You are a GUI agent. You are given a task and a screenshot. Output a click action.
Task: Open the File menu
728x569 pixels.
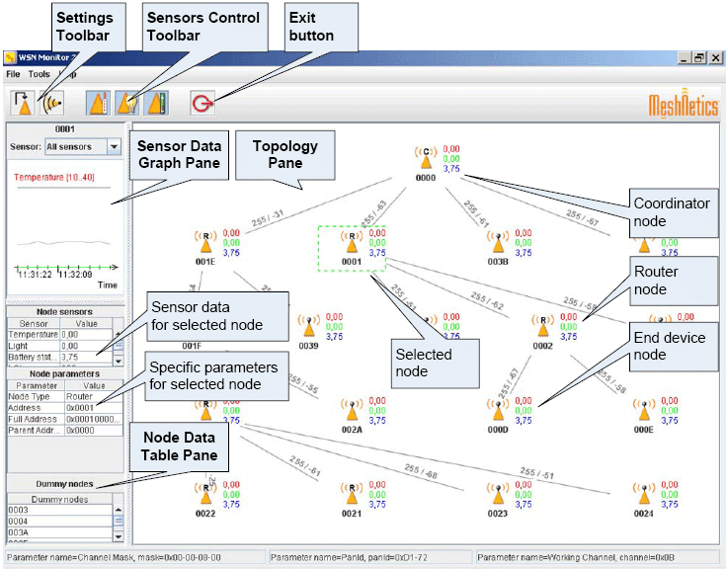tap(13, 74)
